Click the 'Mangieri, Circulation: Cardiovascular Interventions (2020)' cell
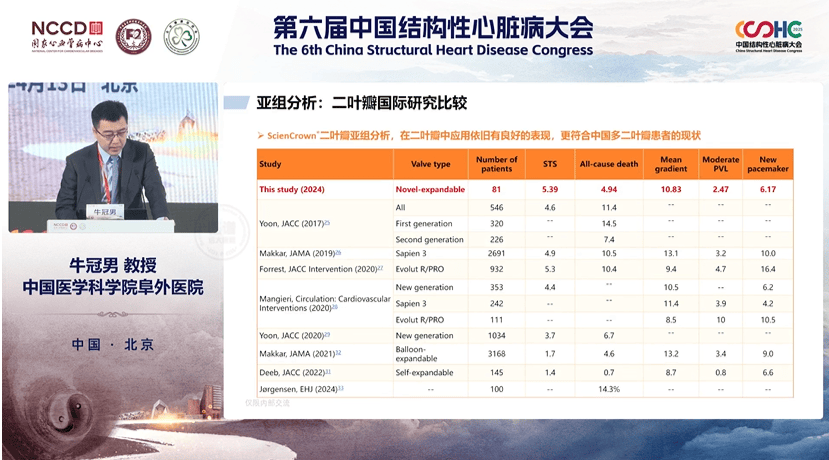The width and height of the screenshot is (829, 460). pos(325,303)
